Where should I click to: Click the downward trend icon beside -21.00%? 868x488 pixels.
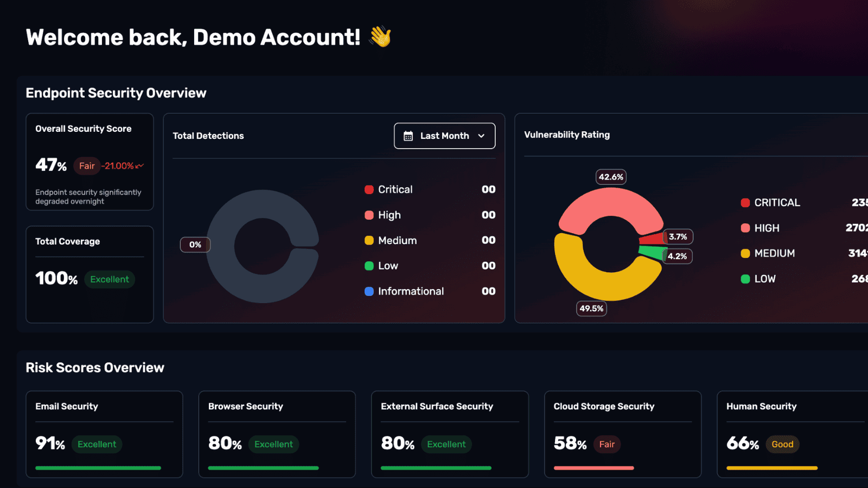(140, 166)
